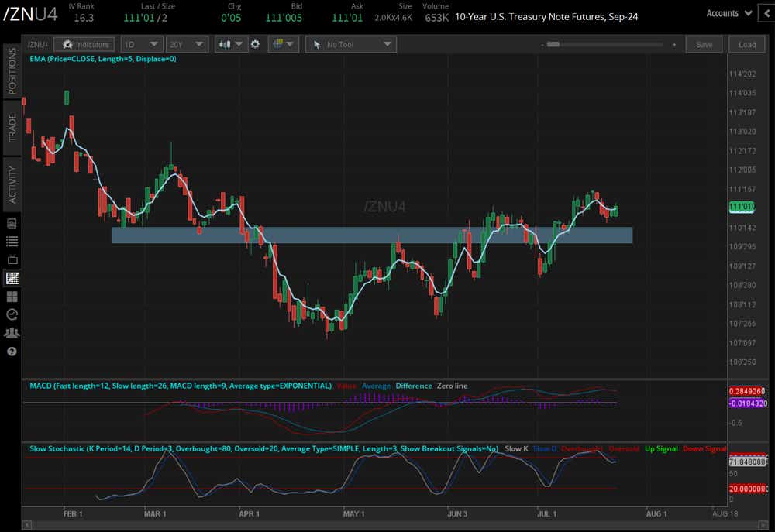The image size is (775, 532).
Task: Click the history clock sidebar icon
Action: [12, 314]
